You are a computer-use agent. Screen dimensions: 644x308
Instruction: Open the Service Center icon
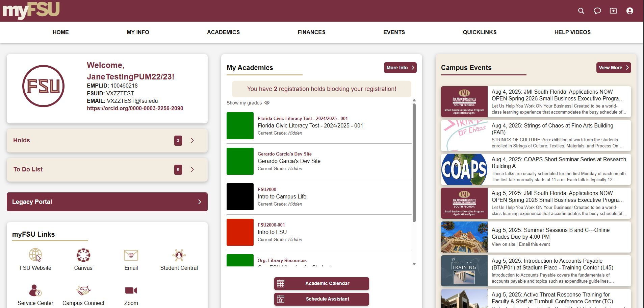tap(35, 290)
